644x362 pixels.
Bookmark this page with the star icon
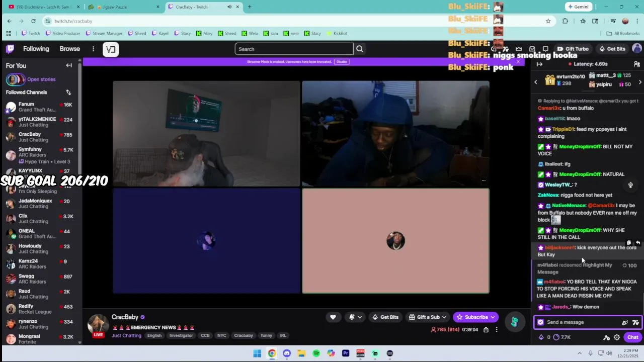(548, 21)
